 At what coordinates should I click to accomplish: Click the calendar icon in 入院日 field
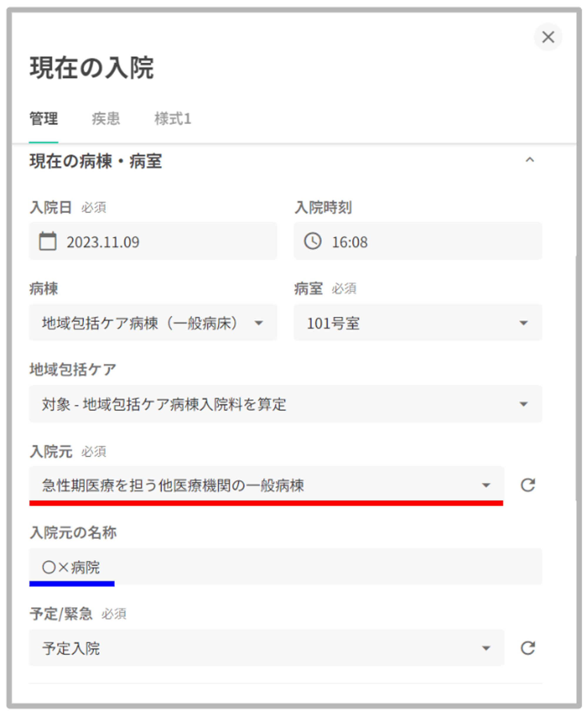click(x=47, y=241)
